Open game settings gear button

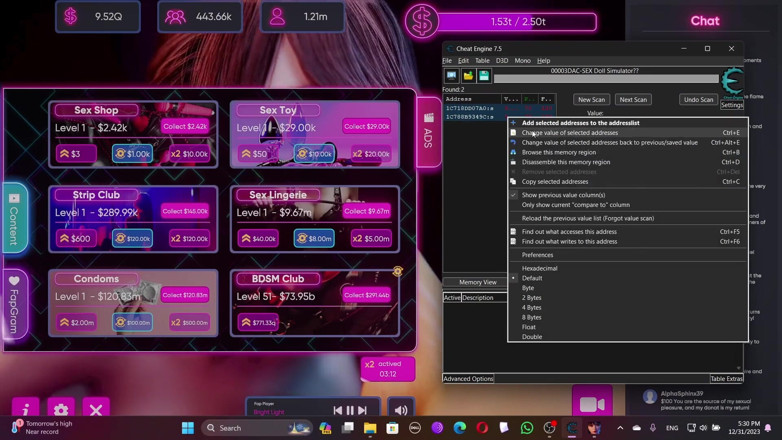[61, 409]
